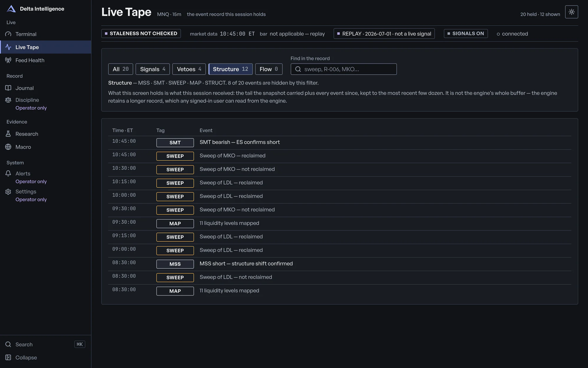Image resolution: width=588 pixels, height=368 pixels.
Task: Select Sweep of MKO — reclaimed row
Action: pyautogui.click(x=340, y=156)
